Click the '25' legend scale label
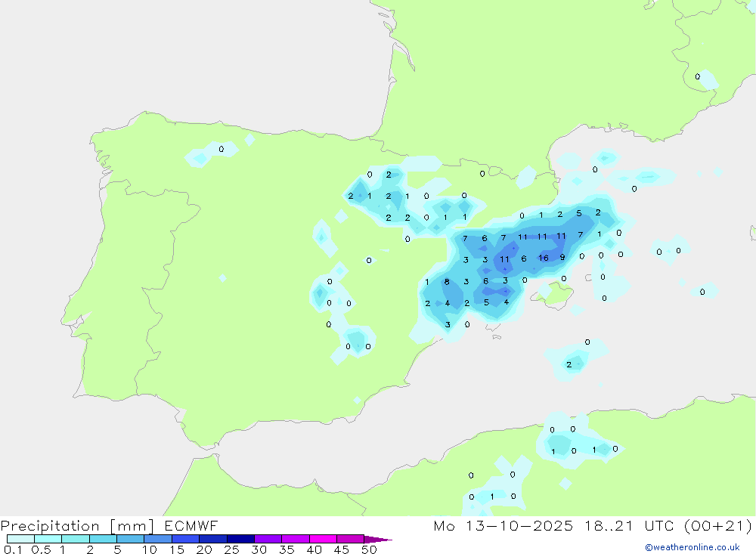 pyautogui.click(x=232, y=549)
